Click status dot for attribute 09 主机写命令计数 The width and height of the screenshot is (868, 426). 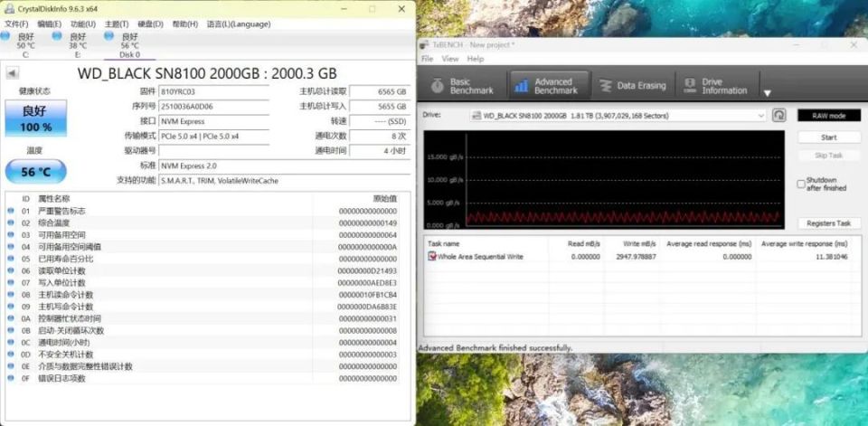(11, 307)
